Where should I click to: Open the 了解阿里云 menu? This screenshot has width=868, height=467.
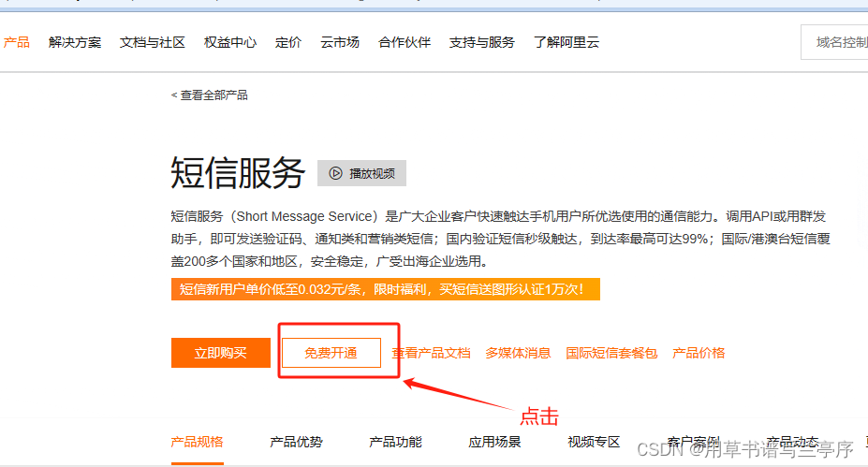point(566,42)
